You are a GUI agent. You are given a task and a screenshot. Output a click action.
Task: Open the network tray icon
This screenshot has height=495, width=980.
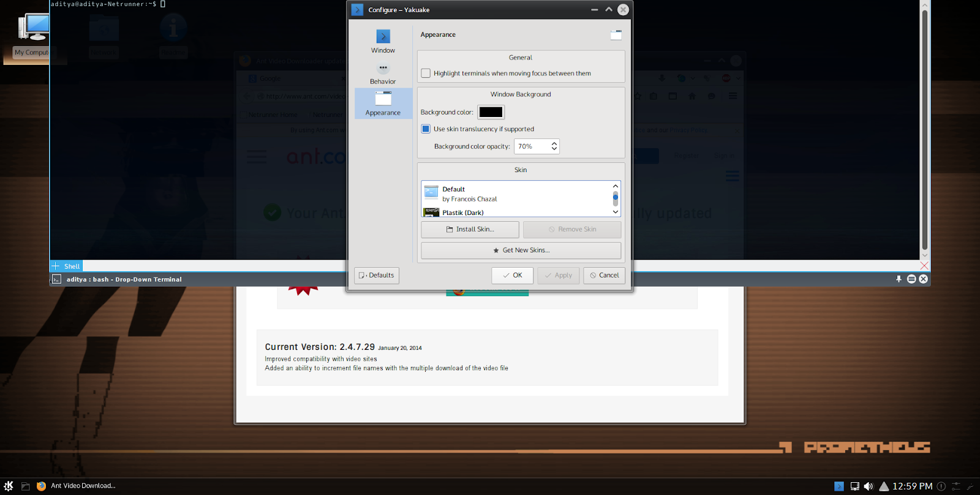854,486
